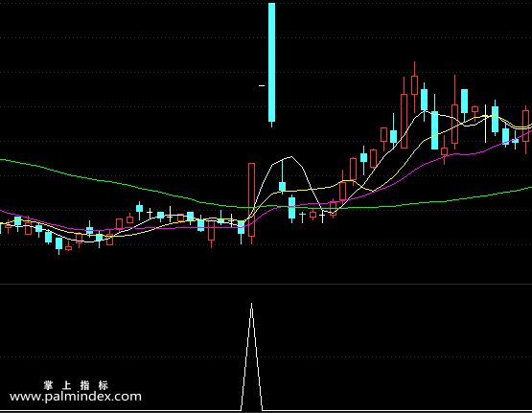Click the very tall cyan bar at chart top
532x413 pixels.
click(x=271, y=62)
